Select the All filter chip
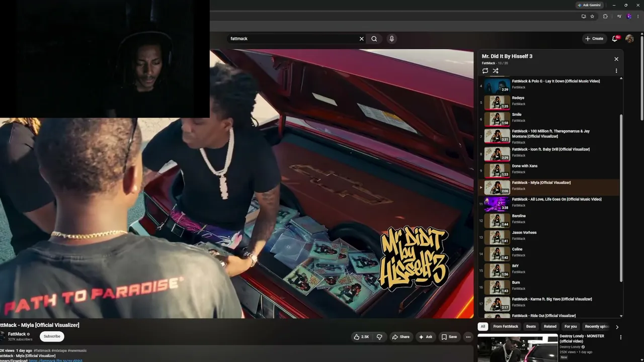The image size is (644, 362). pos(483,326)
